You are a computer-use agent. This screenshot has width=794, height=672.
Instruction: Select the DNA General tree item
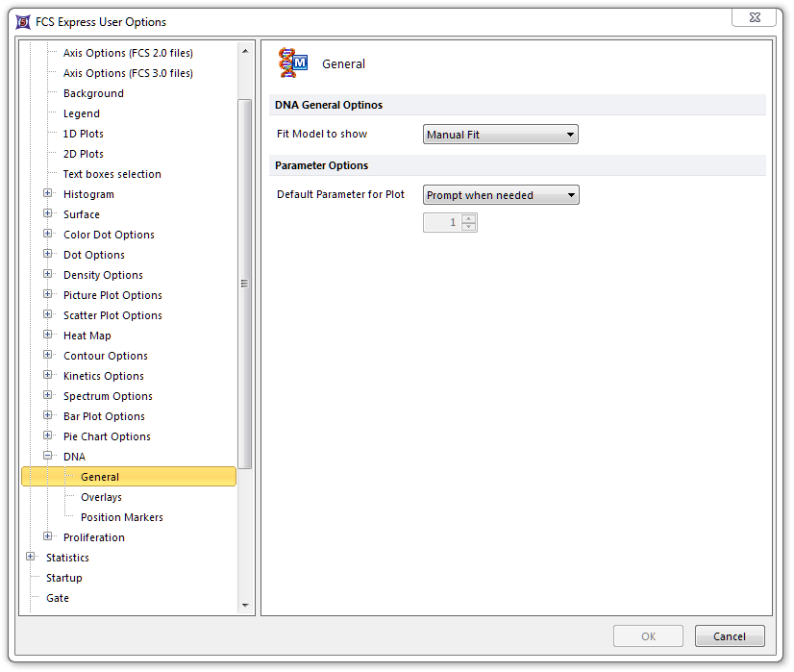click(129, 477)
